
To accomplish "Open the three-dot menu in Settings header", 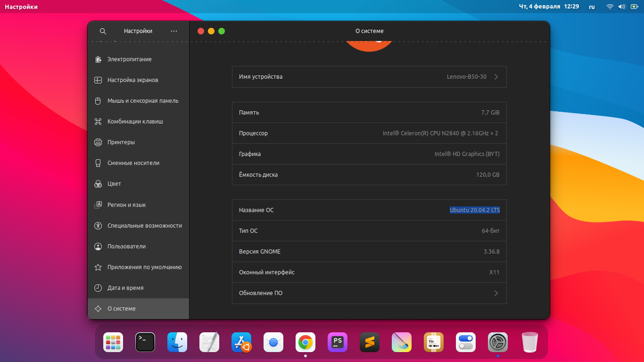I will tap(174, 31).
